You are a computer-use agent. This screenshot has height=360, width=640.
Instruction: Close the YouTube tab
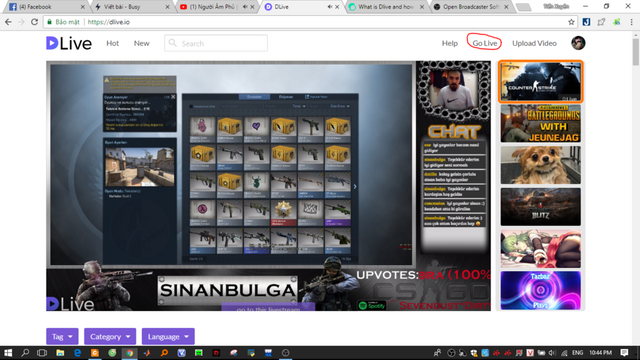(x=252, y=7)
